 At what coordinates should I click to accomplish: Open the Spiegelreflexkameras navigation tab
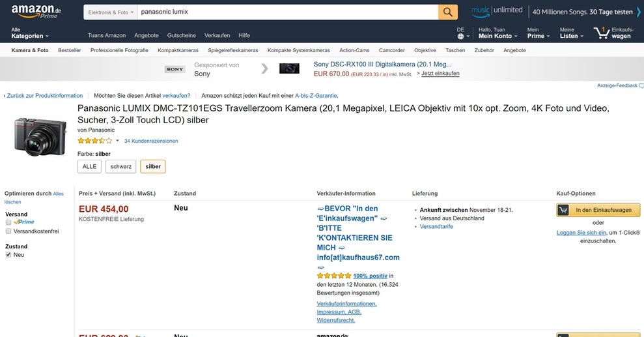point(233,50)
